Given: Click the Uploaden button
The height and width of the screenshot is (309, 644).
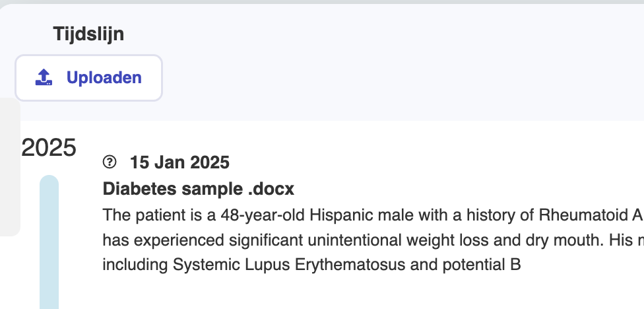Looking at the screenshot, I should coord(88,78).
